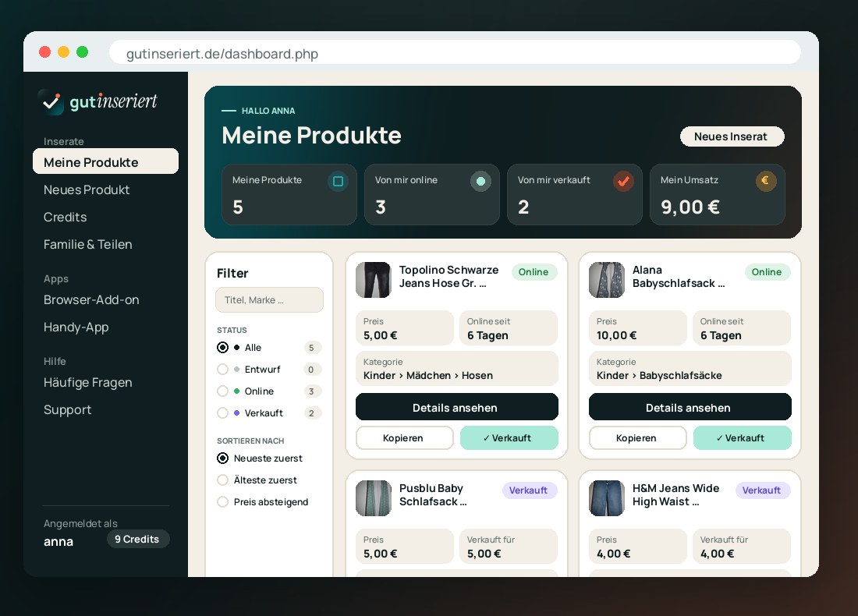Click the Von mir online stat card

pos(432,194)
